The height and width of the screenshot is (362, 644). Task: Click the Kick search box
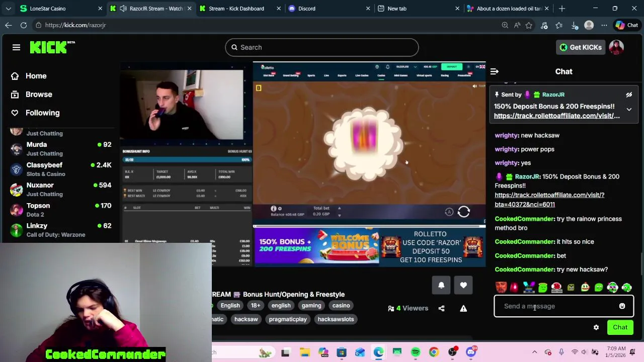point(321,47)
